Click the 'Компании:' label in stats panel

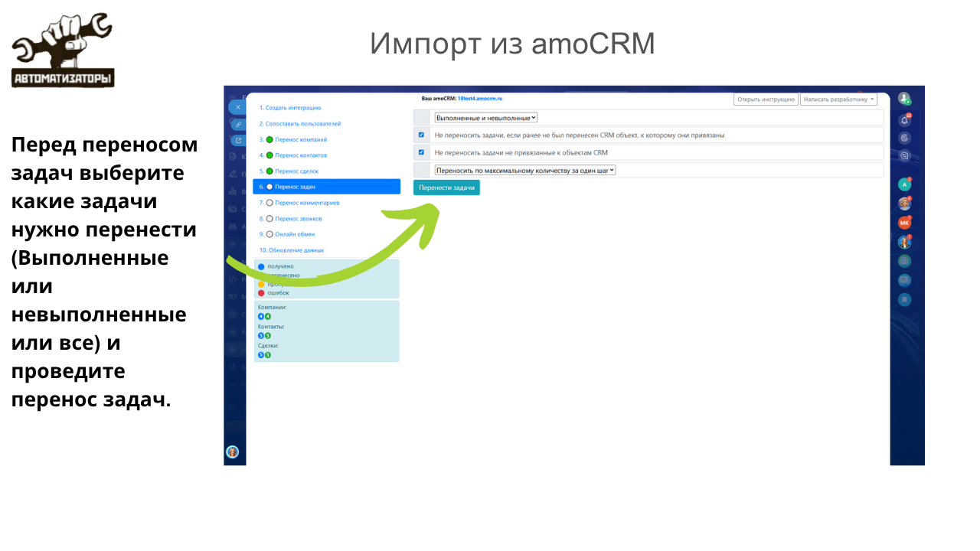(272, 308)
